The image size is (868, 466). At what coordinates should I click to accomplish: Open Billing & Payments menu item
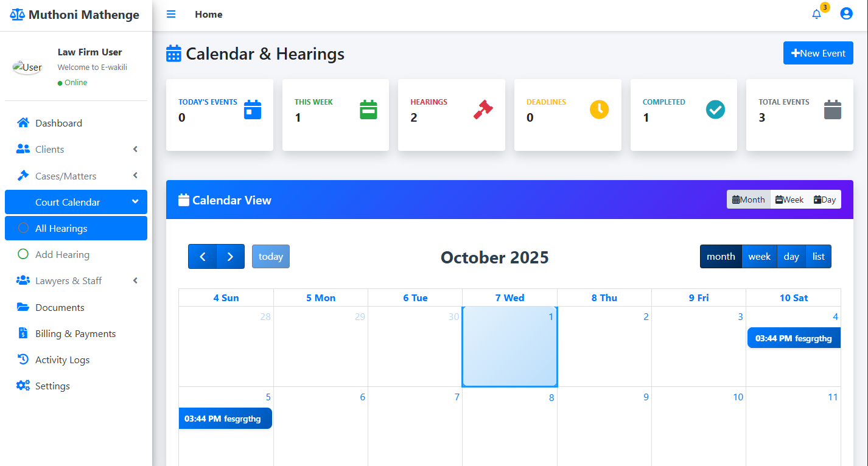pos(75,333)
